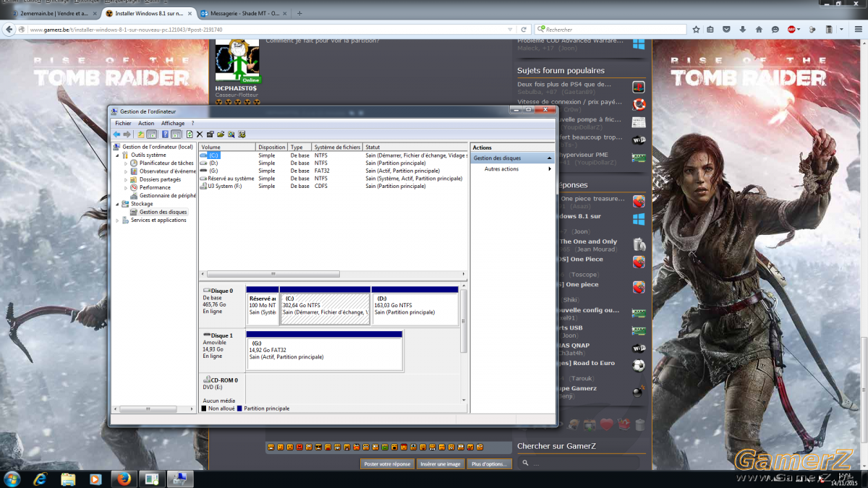Expand Services et applications node
The width and height of the screenshot is (868, 488).
pos(117,220)
